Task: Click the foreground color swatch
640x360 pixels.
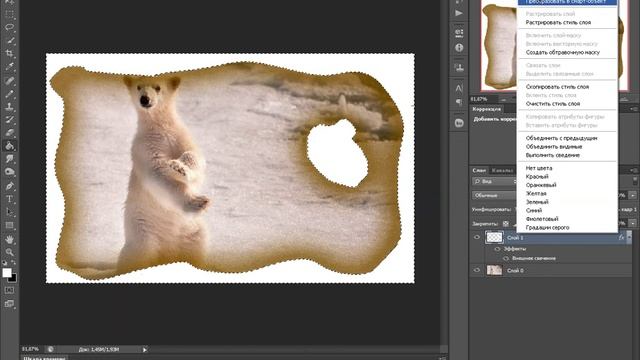Action: [x=7, y=273]
